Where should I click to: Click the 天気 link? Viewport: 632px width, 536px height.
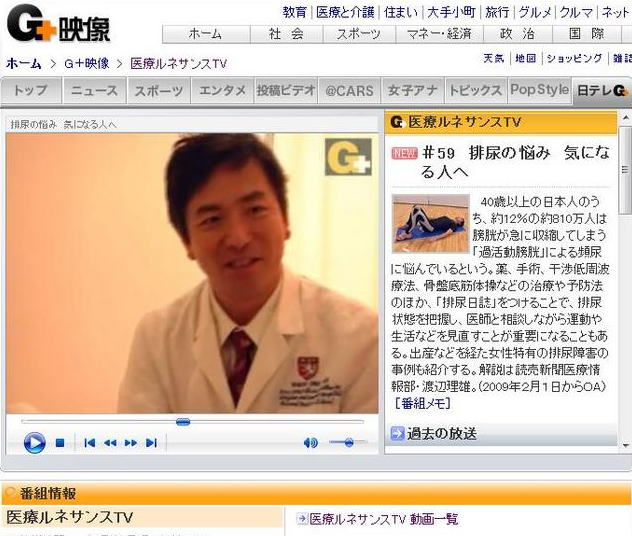(494, 58)
